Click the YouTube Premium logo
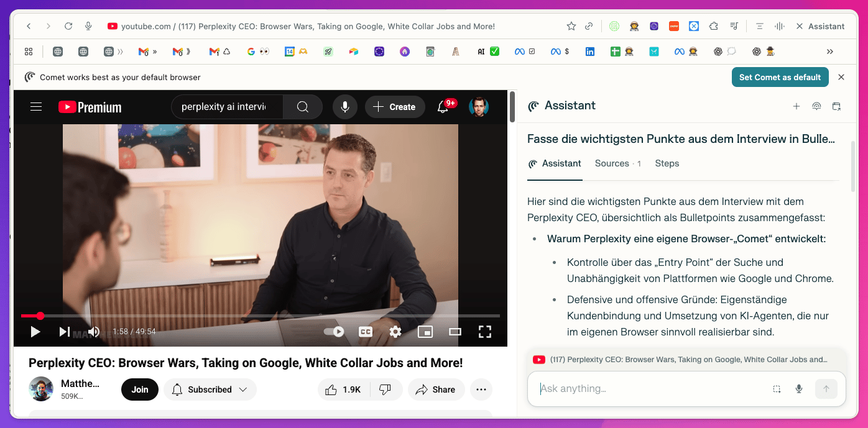The image size is (868, 428). click(x=90, y=107)
